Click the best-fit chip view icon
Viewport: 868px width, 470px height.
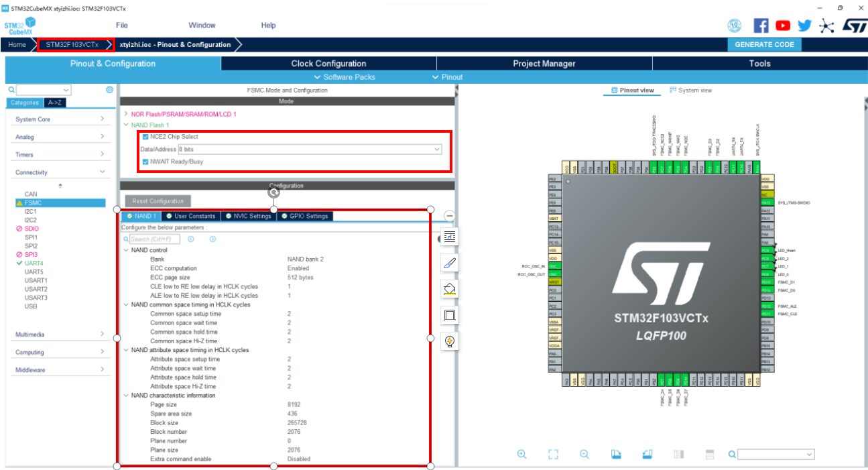553,454
